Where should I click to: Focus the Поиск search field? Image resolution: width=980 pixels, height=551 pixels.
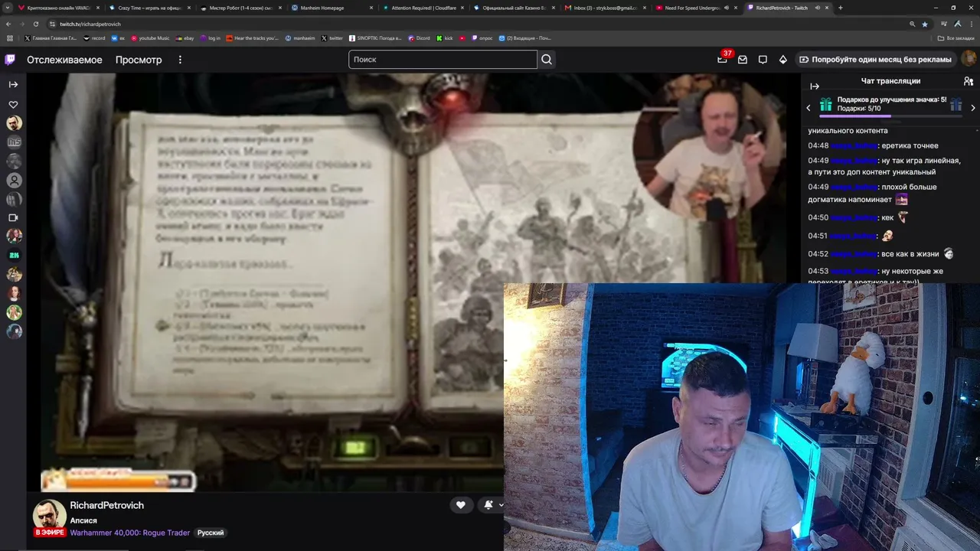click(443, 59)
